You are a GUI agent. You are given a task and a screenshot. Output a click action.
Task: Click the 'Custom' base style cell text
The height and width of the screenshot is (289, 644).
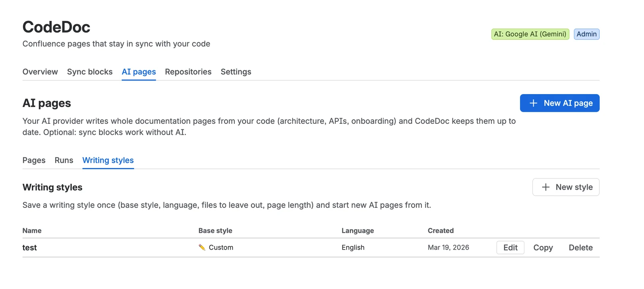click(x=221, y=248)
